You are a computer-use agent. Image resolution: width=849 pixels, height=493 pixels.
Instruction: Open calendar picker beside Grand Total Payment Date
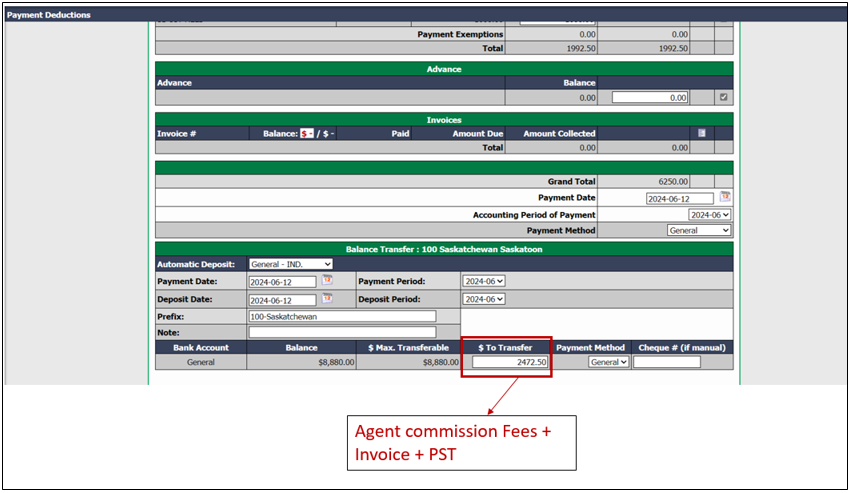725,197
